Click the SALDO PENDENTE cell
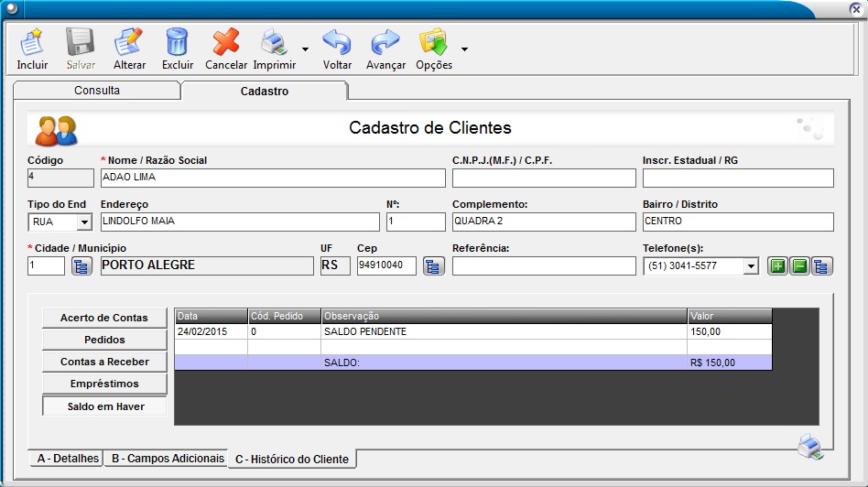This screenshot has width=868, height=487. click(x=505, y=331)
